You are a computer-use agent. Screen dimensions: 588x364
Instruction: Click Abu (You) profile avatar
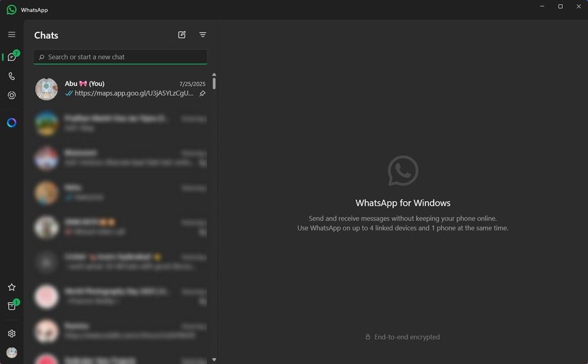point(46,89)
